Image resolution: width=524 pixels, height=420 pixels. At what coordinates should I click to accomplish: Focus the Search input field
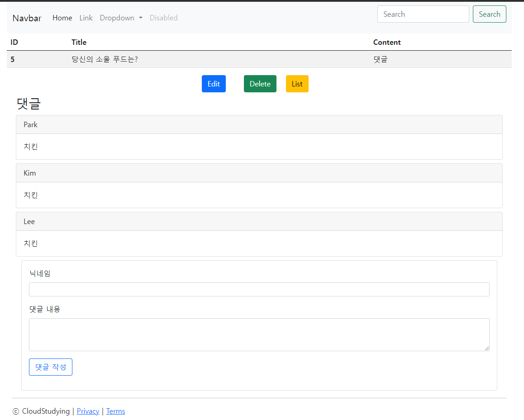pos(423,14)
